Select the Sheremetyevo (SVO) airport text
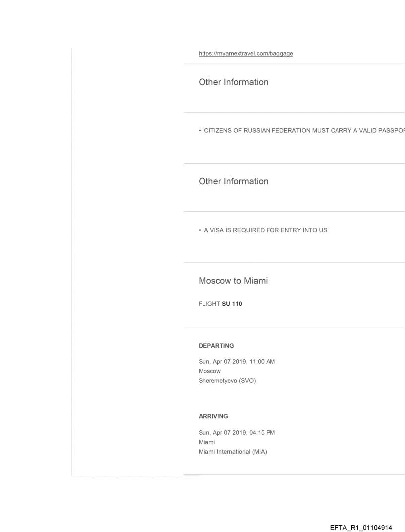 [x=227, y=380]
